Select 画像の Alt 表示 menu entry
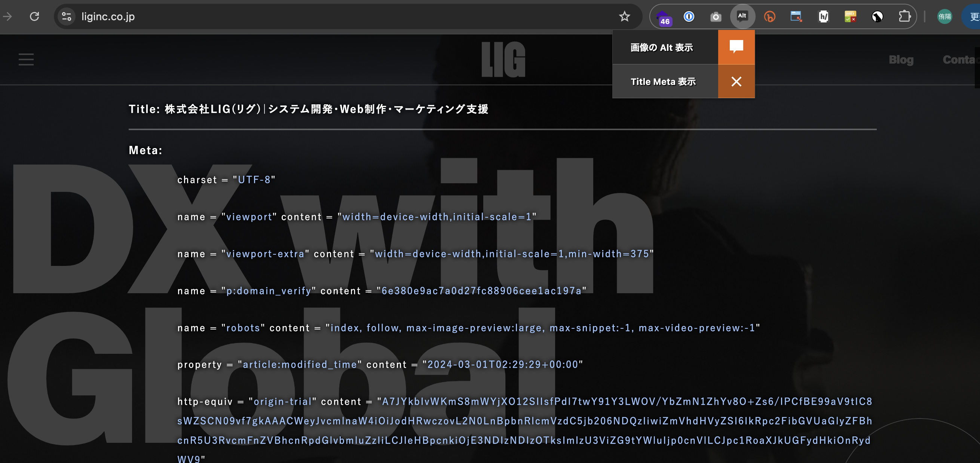This screenshot has height=463, width=980. (665, 47)
